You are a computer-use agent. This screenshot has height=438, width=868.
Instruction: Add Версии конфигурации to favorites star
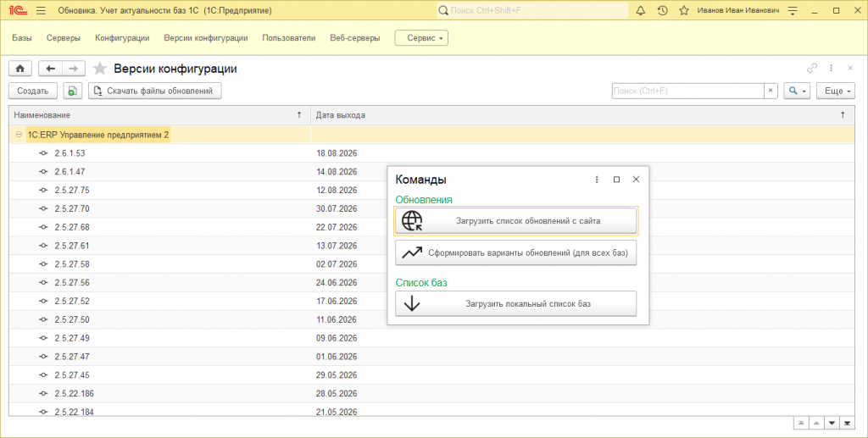point(100,69)
